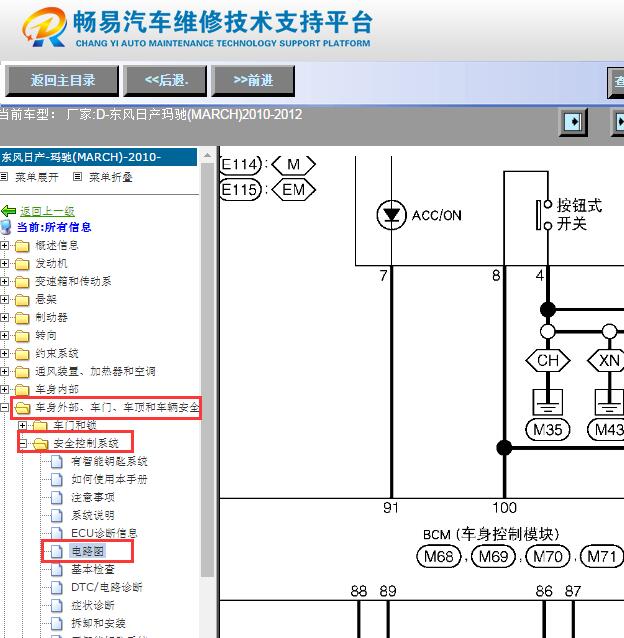Open 基本检查 tree entry

pos(93,569)
